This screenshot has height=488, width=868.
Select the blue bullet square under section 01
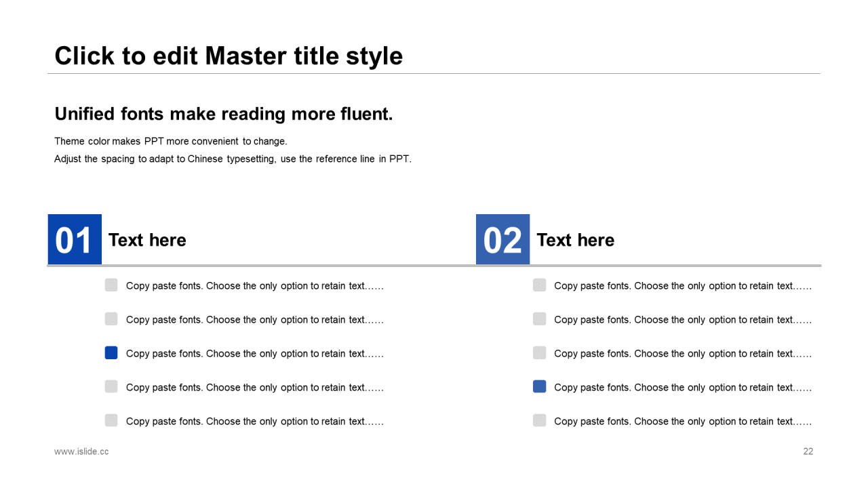(111, 353)
